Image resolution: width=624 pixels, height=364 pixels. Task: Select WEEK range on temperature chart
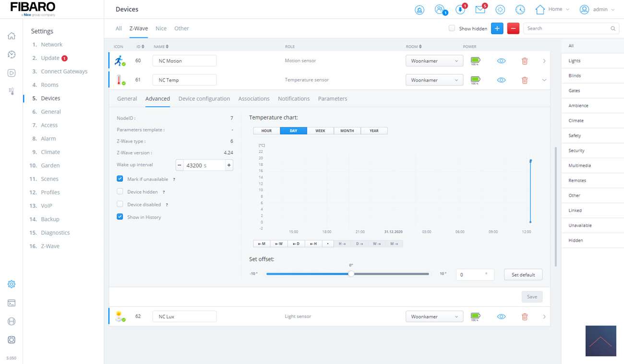click(x=320, y=131)
